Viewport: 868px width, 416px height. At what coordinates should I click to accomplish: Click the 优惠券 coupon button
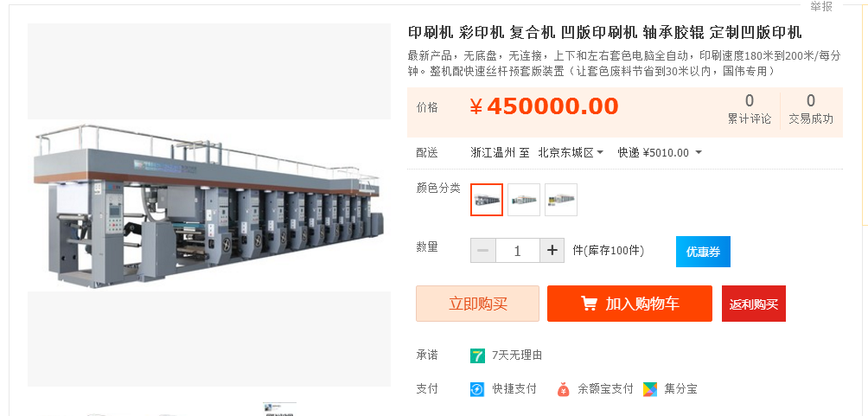click(703, 252)
